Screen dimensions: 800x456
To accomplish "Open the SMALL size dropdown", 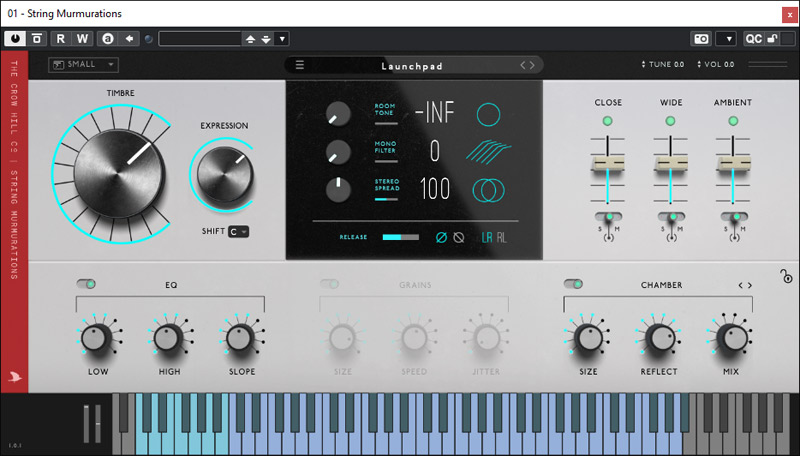I will point(83,65).
